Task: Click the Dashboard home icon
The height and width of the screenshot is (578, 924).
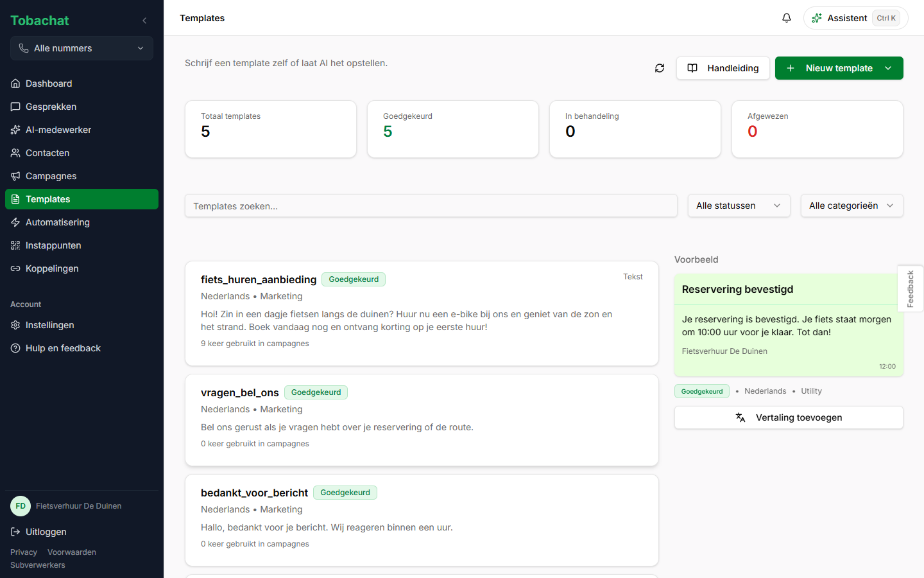Action: click(x=15, y=83)
